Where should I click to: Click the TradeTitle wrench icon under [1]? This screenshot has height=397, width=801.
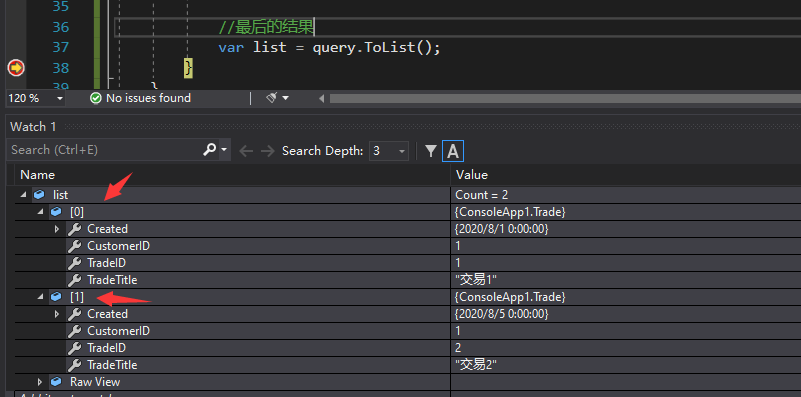(x=74, y=365)
